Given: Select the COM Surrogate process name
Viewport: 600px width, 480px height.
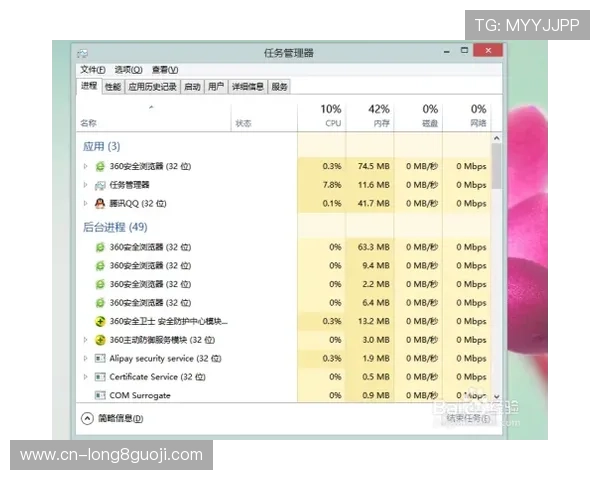Looking at the screenshot, I should click(x=140, y=395).
